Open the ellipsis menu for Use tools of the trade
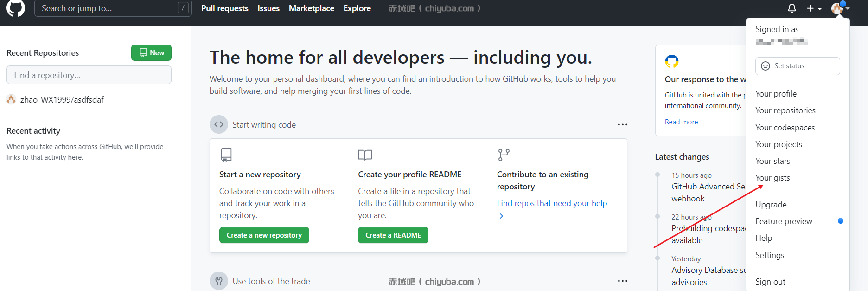 (x=622, y=281)
